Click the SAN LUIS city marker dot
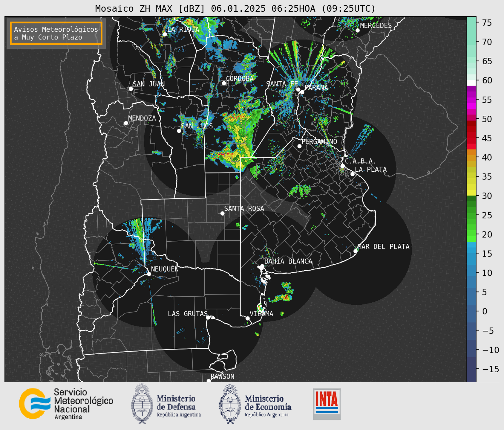The width and height of the screenshot is (504, 430). (179, 131)
